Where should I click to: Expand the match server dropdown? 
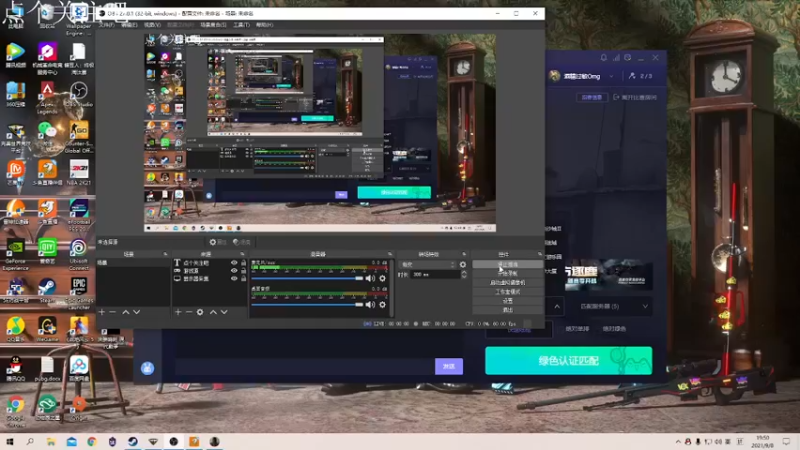[x=614, y=307]
